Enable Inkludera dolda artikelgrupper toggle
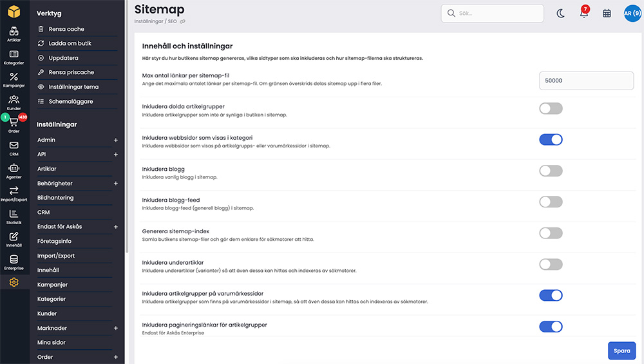 pos(551,108)
